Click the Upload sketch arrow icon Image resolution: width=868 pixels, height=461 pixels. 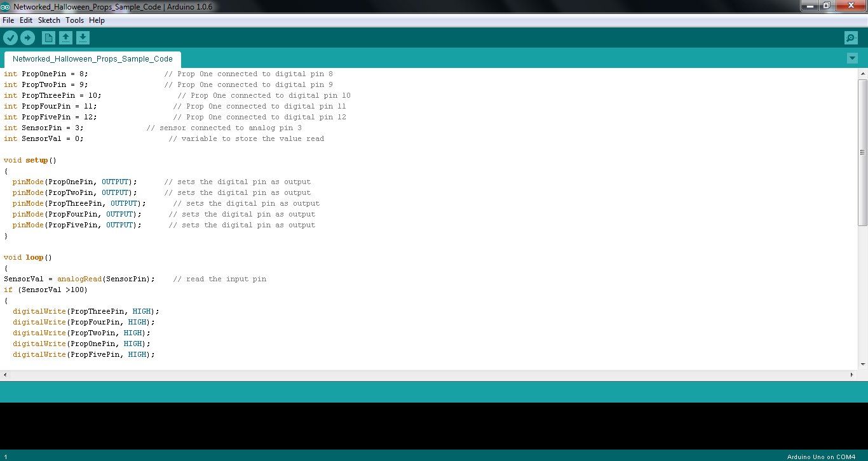pyautogui.click(x=27, y=37)
